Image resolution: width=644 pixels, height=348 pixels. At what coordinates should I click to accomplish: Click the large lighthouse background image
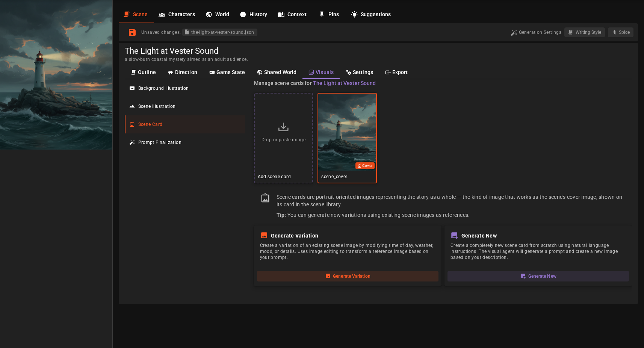(56, 75)
